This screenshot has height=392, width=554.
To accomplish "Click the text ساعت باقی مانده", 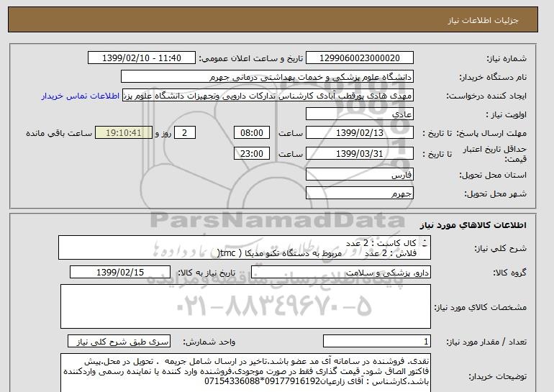I will (59, 133).
